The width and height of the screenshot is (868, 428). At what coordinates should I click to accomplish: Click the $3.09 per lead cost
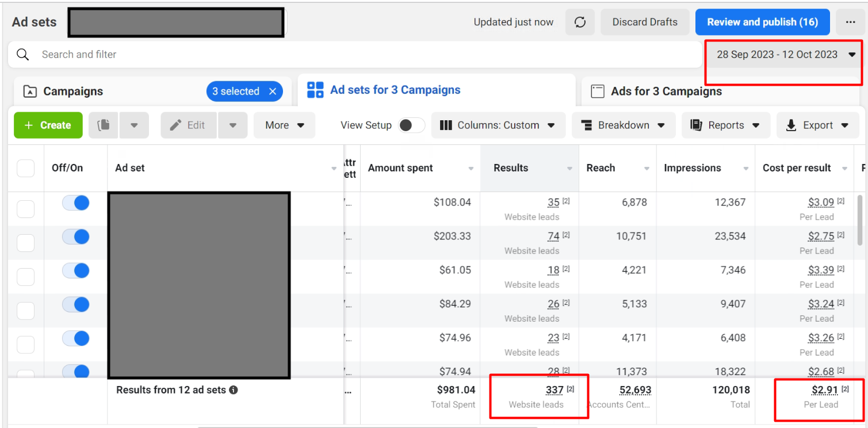821,202
